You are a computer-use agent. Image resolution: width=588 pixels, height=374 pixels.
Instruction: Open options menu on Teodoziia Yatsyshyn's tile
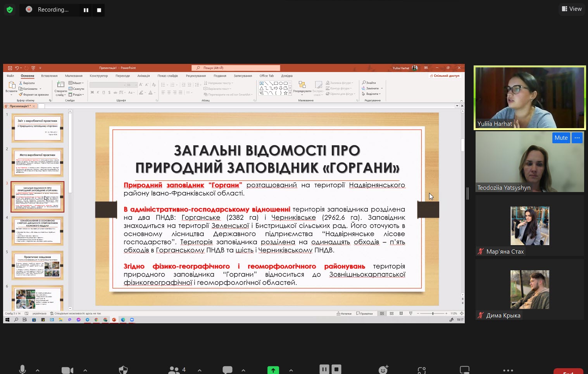click(x=577, y=138)
